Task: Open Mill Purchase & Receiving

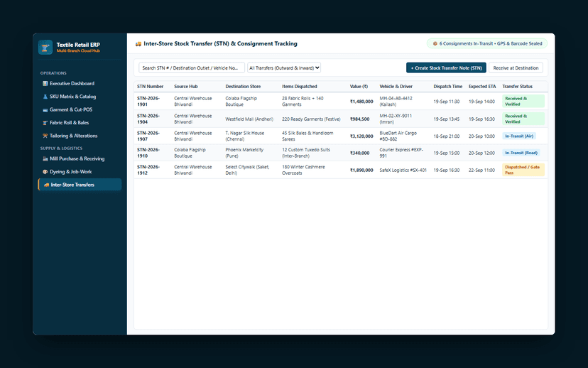Action: (x=80, y=158)
